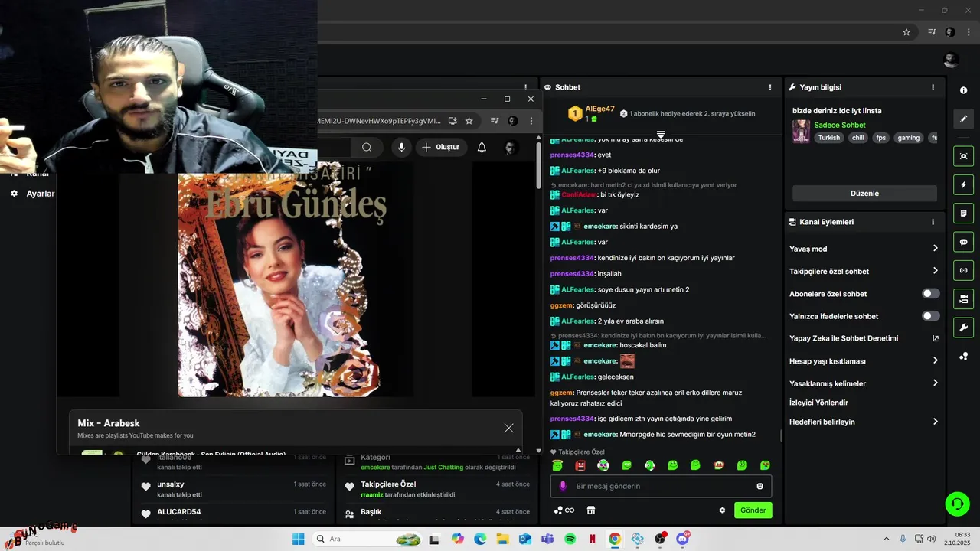
Task: Open the store icon below chat input
Action: coord(591,510)
